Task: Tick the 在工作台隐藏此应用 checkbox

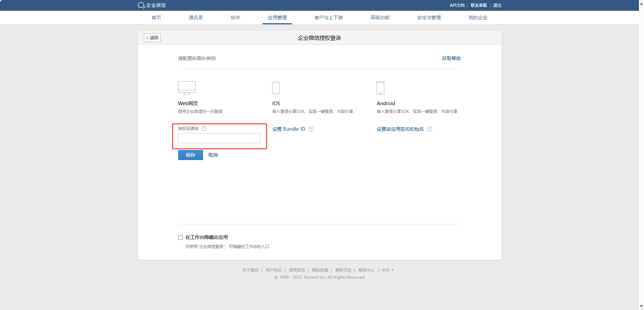Action: pyautogui.click(x=181, y=238)
